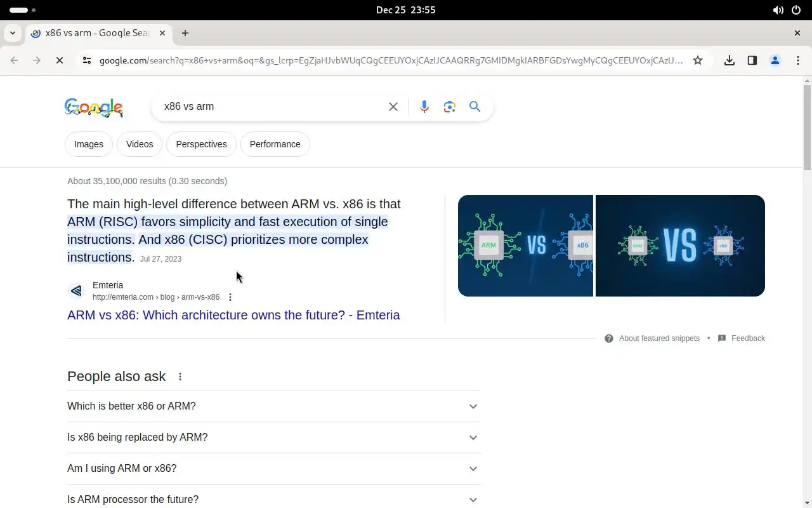Image resolution: width=812 pixels, height=508 pixels.
Task: Open the tab search dropdown arrow
Action: coord(12,33)
